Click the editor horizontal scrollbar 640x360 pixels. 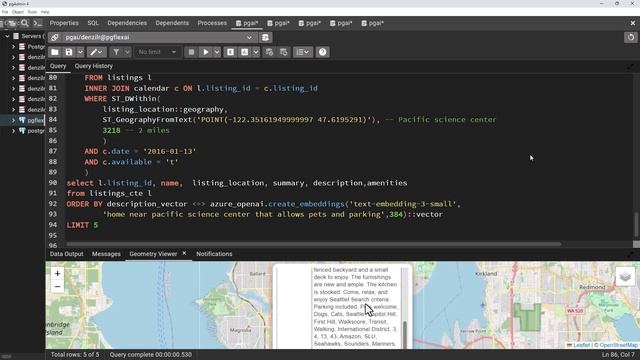coord(314,244)
